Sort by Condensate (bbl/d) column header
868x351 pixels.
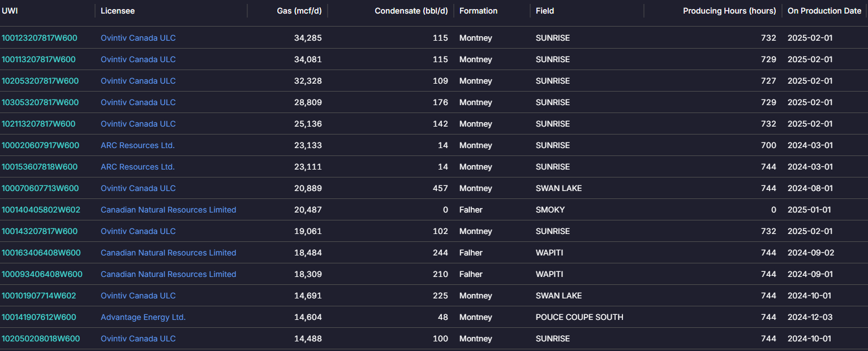coord(411,11)
